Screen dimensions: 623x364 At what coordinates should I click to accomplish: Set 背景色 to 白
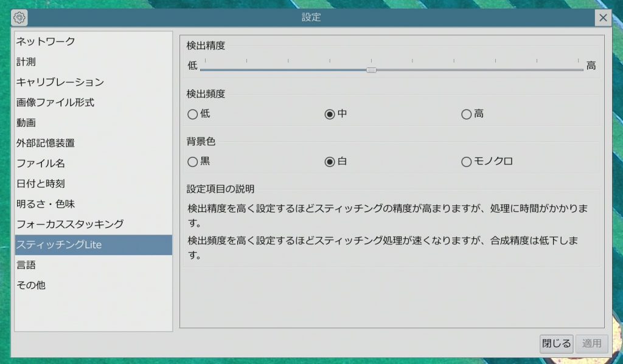coord(330,162)
